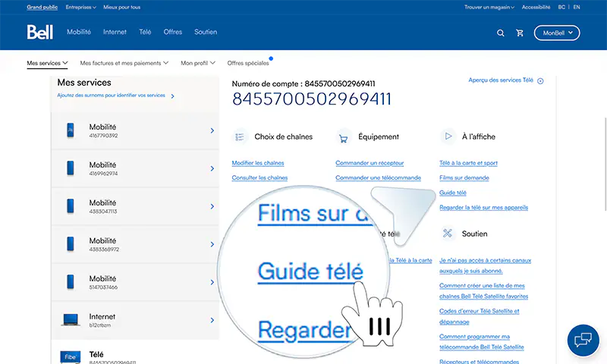This screenshot has width=607, height=364.
Task: Open Codes d'erreur Télé Satellite link
Action: click(480, 316)
